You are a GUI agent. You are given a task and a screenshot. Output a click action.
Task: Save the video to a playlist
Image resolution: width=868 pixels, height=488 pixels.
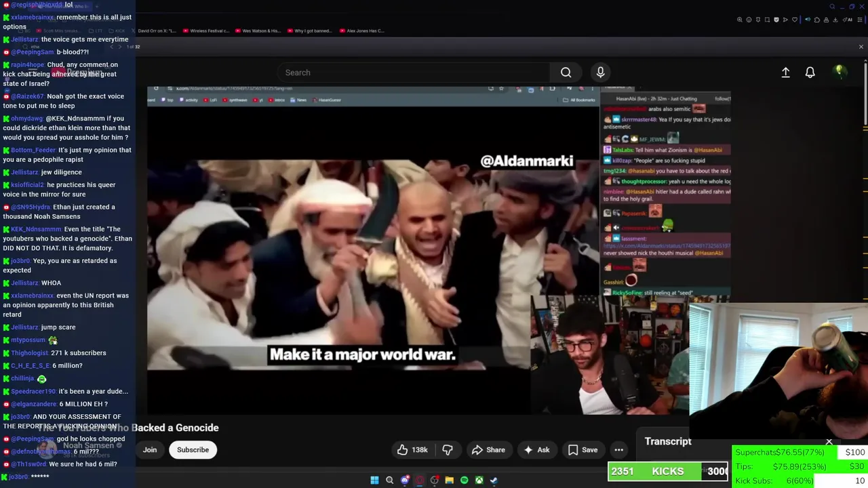[583, 450]
